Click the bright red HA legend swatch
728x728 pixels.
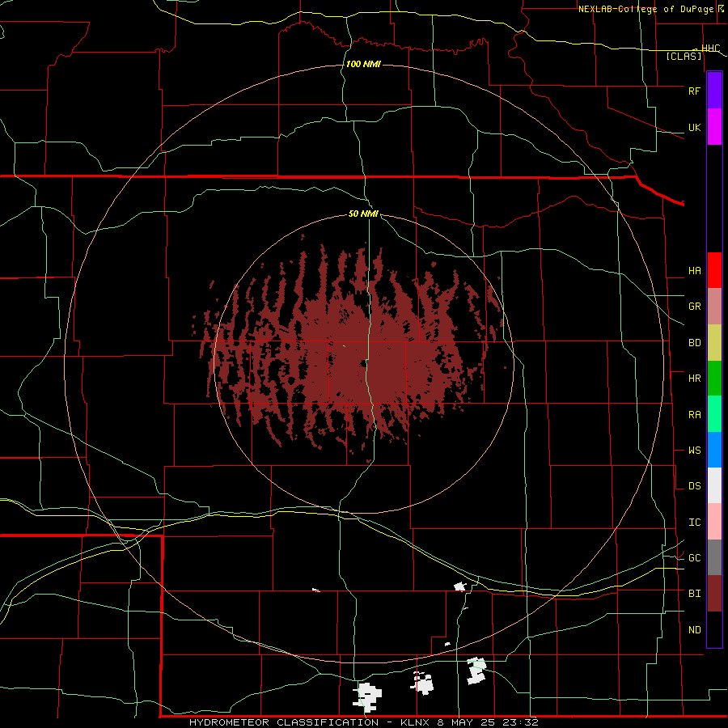click(x=714, y=270)
